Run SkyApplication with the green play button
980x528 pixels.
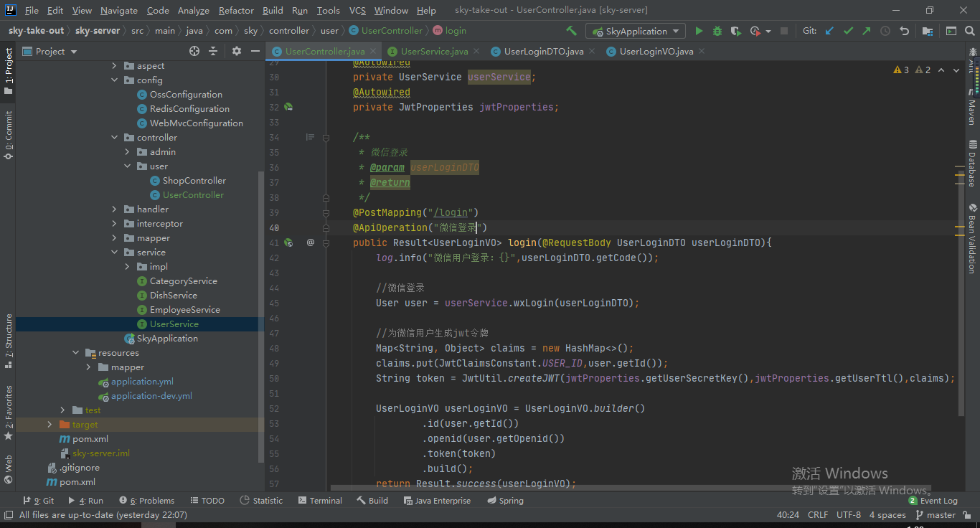698,31
